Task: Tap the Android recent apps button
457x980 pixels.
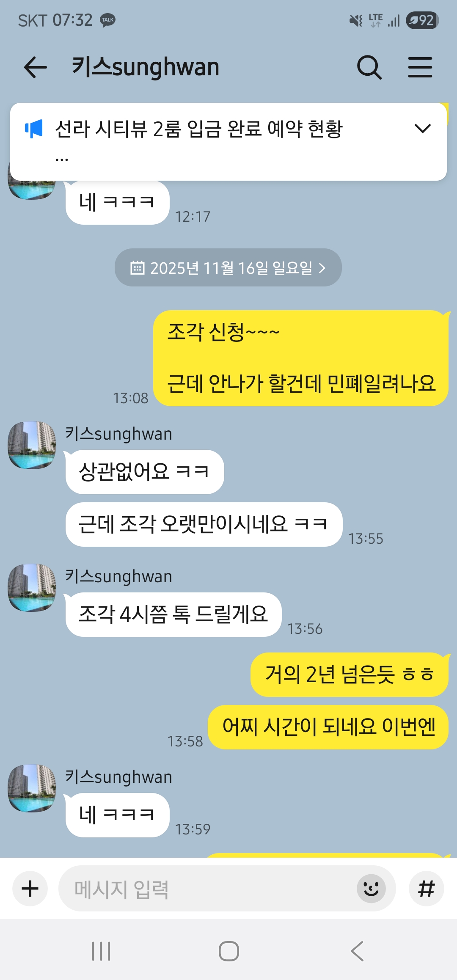Action: (x=102, y=951)
